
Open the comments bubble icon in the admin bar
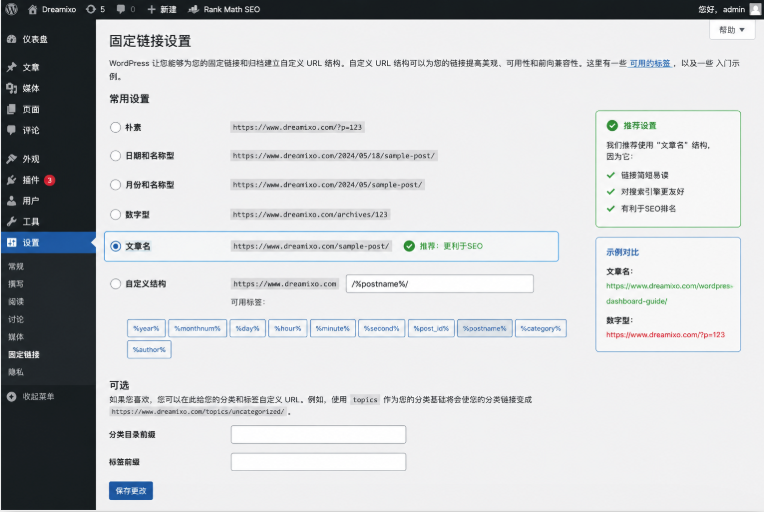(x=121, y=9)
